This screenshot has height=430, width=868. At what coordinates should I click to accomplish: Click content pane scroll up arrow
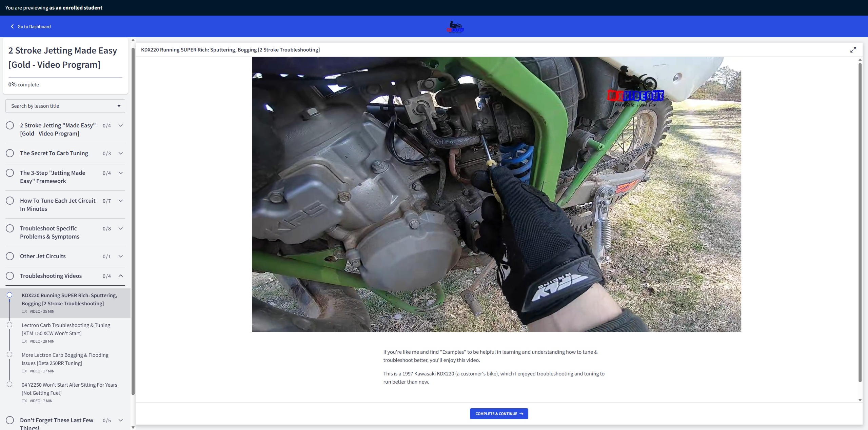coord(860,60)
